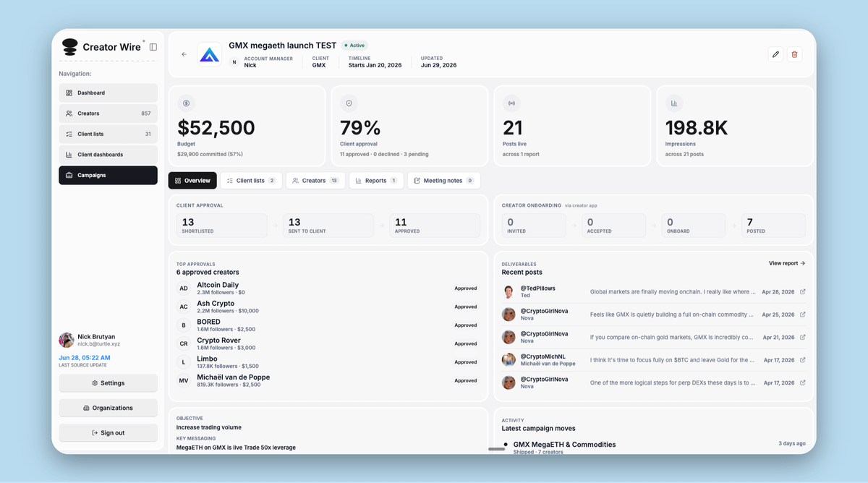Click the AD Altcoin Daily initials avatar
This screenshot has height=483, width=868.
[184, 288]
